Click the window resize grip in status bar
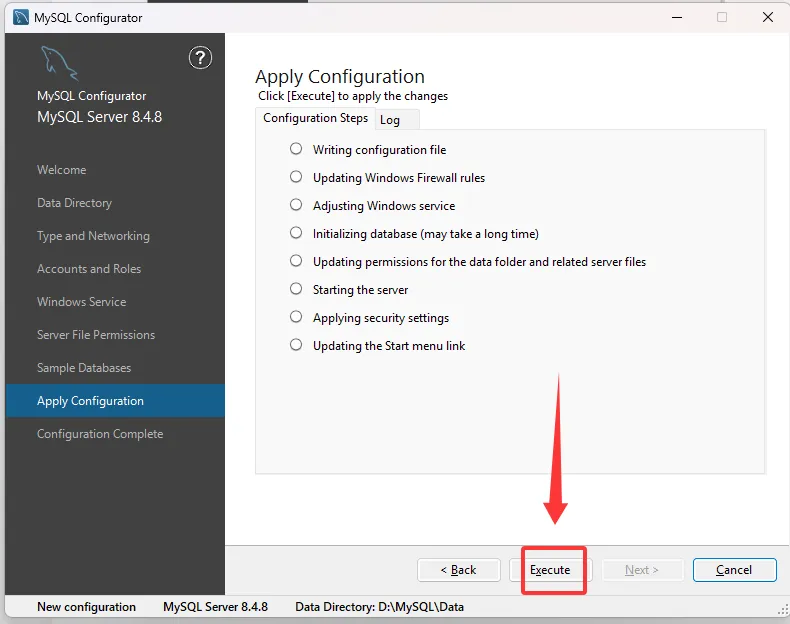790x624 pixels. point(782,609)
